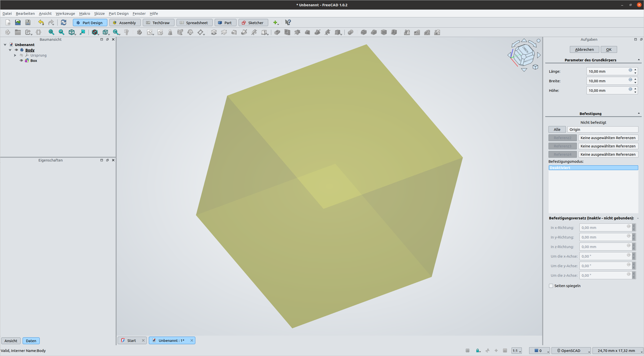
Task: Increase Länge with the spinner up arrow
Action: [x=635, y=70]
